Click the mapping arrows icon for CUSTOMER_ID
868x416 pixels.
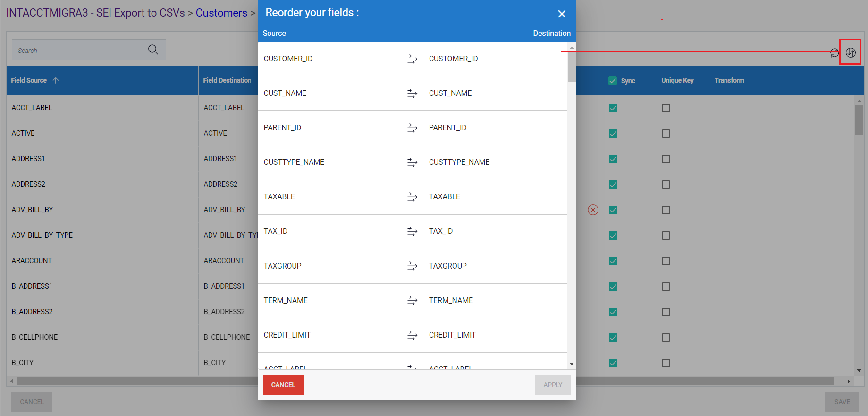(x=412, y=59)
